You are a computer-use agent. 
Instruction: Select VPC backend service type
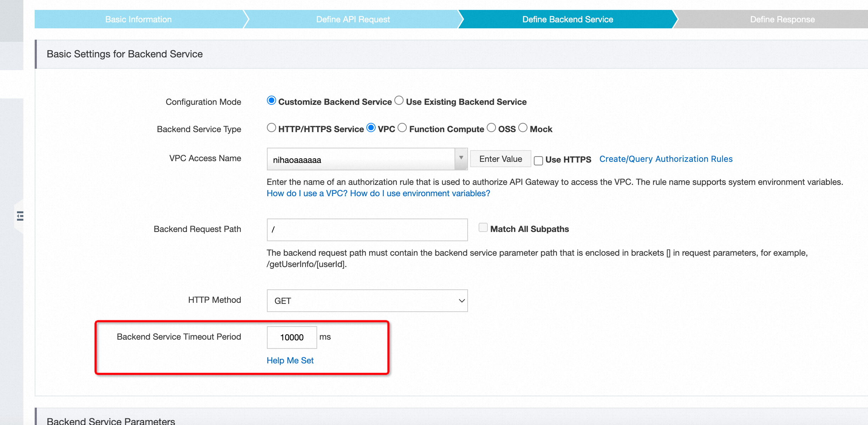[371, 128]
